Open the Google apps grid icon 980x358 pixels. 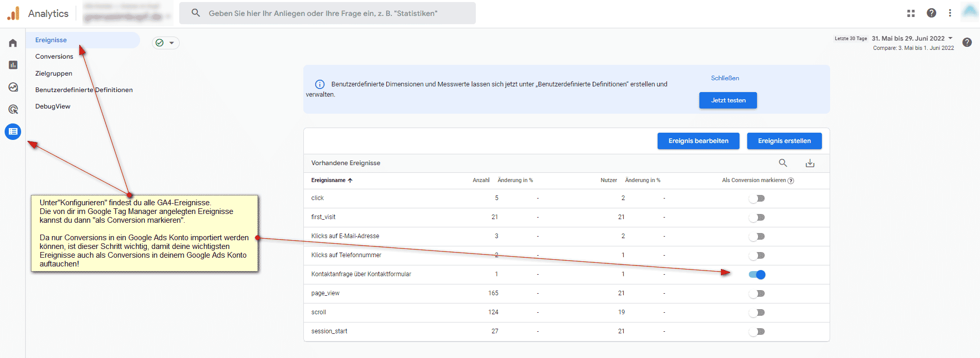tap(910, 13)
